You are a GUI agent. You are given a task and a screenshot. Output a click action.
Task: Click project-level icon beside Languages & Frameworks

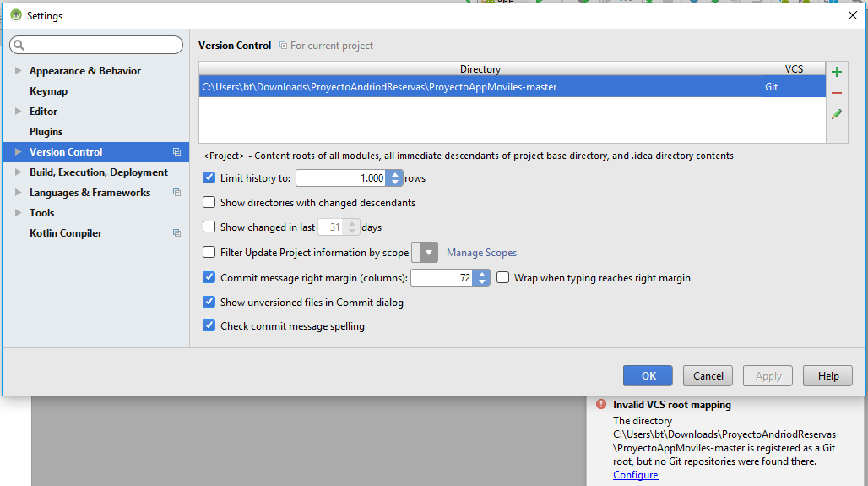coord(176,193)
